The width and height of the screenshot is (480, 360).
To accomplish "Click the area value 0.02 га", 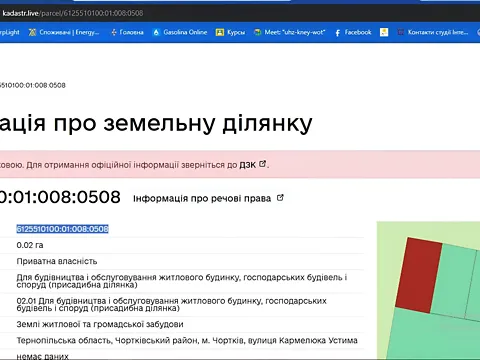I will [30, 245].
